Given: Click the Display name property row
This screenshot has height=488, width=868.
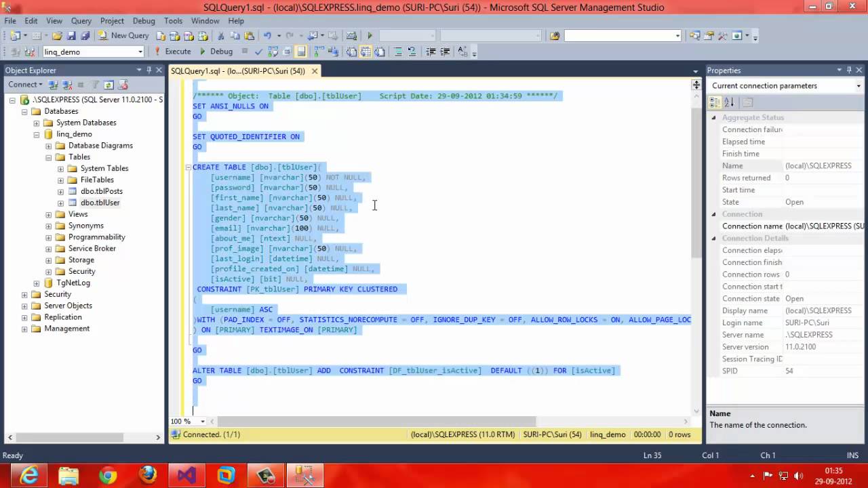Looking at the screenshot, I should pos(787,310).
